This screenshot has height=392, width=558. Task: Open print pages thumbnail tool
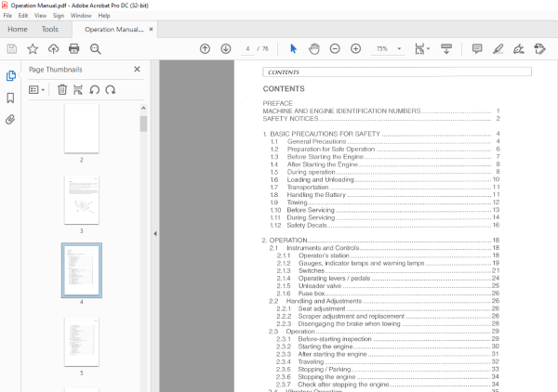pyautogui.click(x=78, y=89)
